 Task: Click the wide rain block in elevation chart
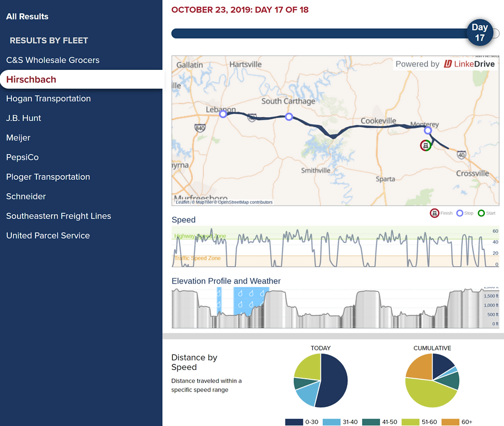[x=251, y=301]
